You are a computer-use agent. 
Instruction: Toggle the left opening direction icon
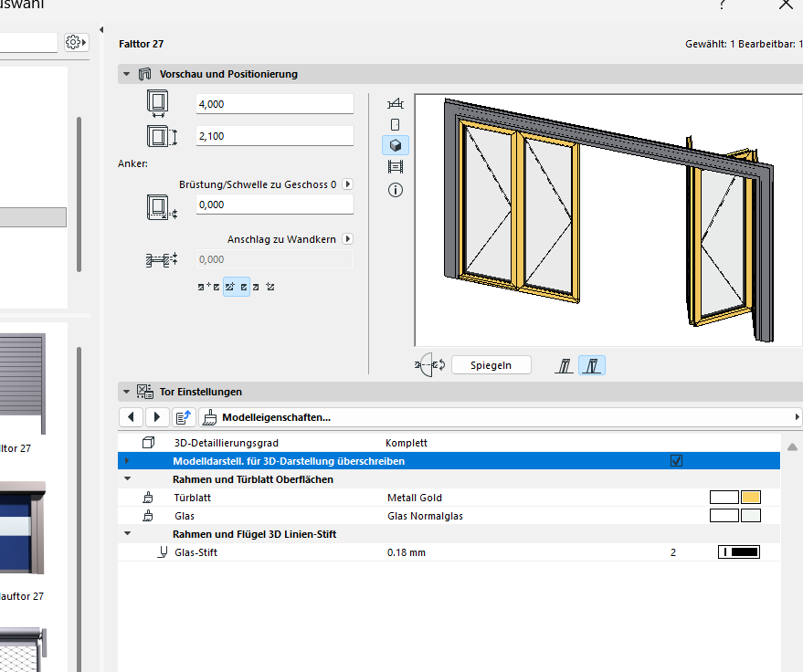point(565,365)
